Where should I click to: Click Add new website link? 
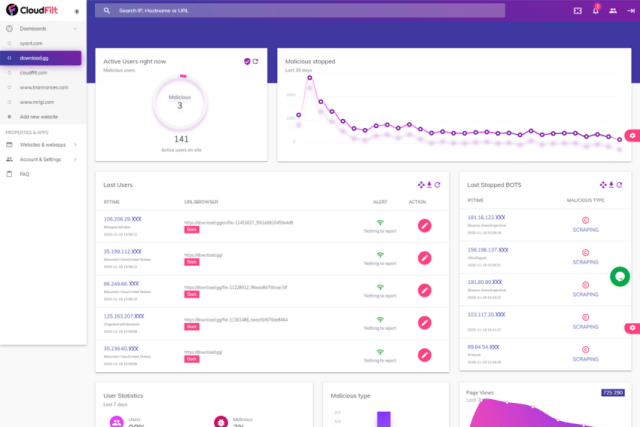click(x=44, y=117)
